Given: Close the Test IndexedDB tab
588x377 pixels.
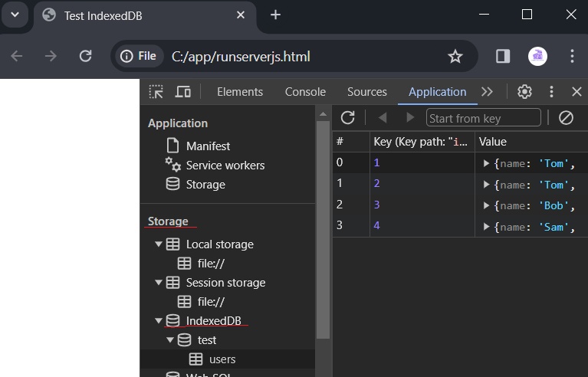Looking at the screenshot, I should 241,15.
